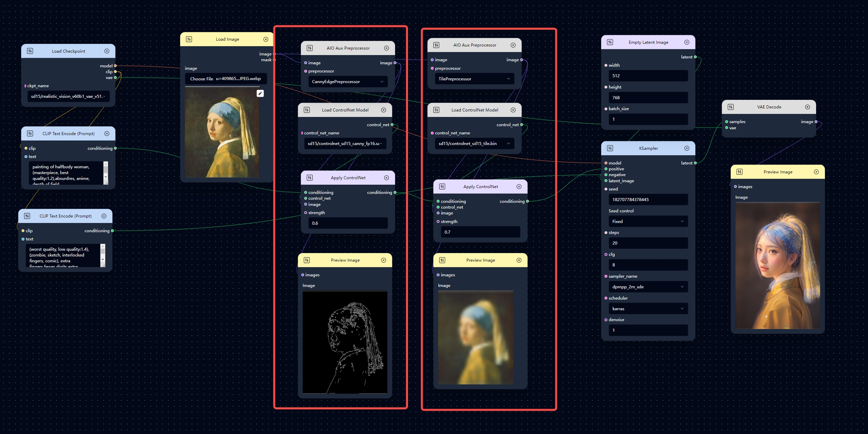Click the canny edge preview image
This screenshot has height=434, width=868.
pos(345,342)
